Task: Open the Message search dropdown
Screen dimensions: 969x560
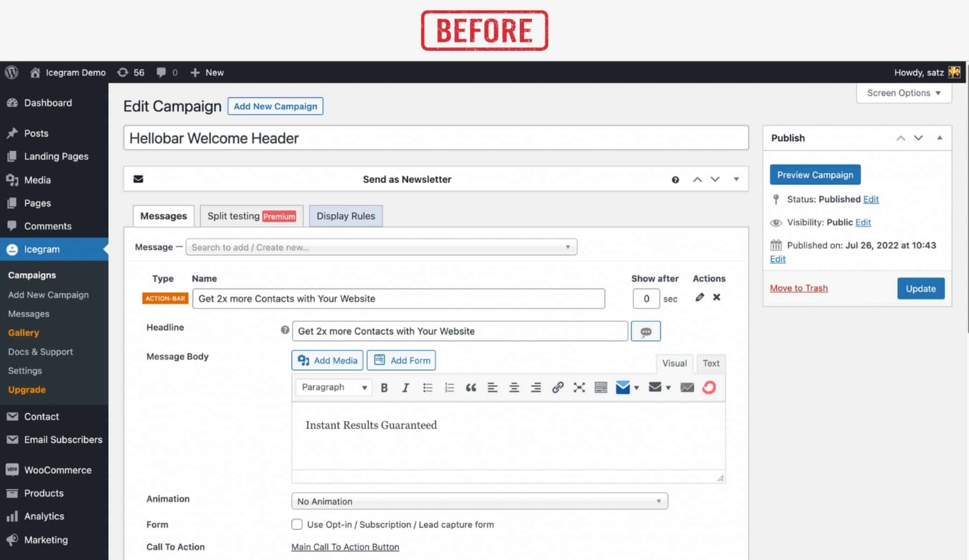Action: click(567, 247)
